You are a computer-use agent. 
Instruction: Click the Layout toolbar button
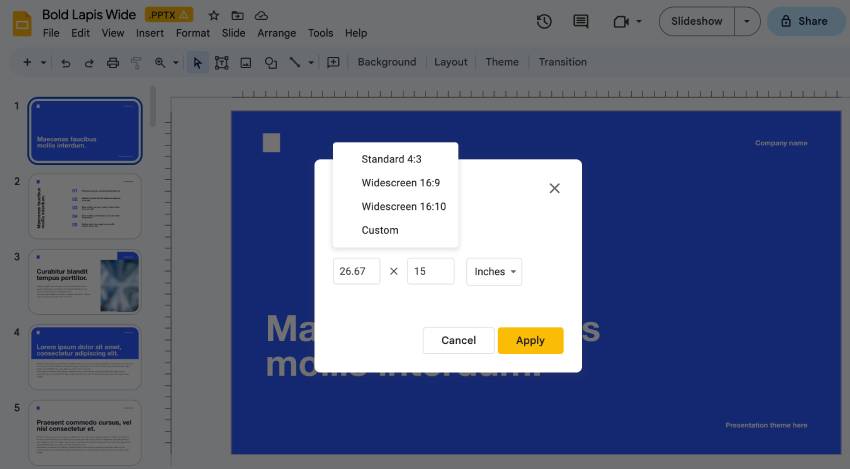click(x=450, y=62)
